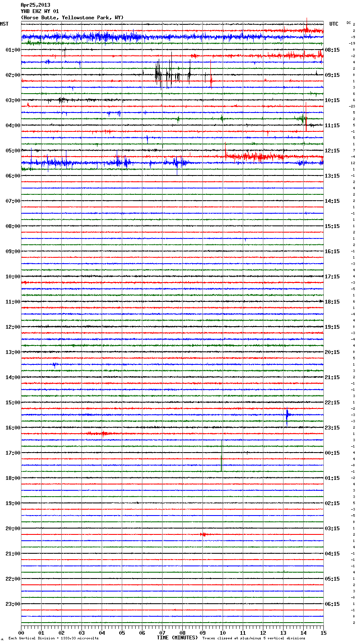Select the 01:00 MST time label

13,50
